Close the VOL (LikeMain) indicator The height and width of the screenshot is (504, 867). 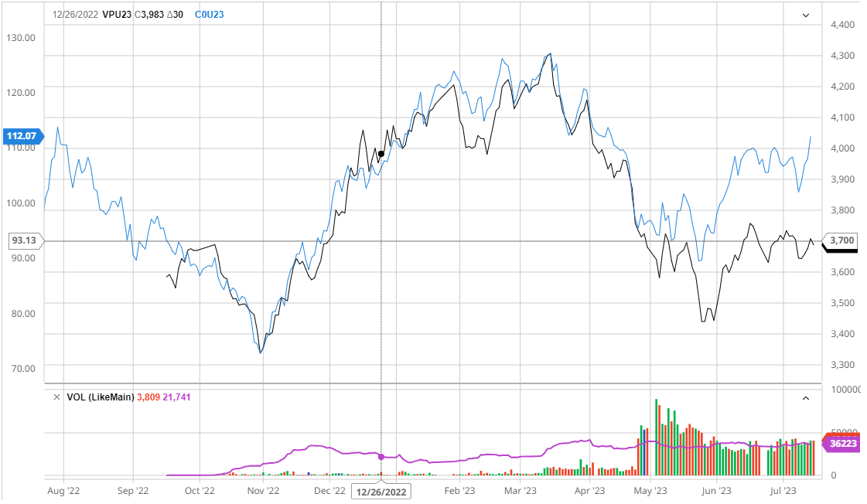pyautogui.click(x=56, y=397)
